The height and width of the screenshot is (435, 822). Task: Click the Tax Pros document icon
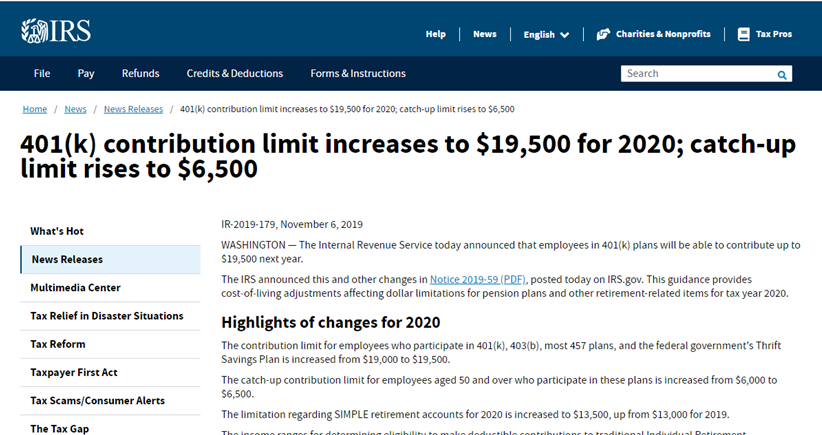(743, 34)
